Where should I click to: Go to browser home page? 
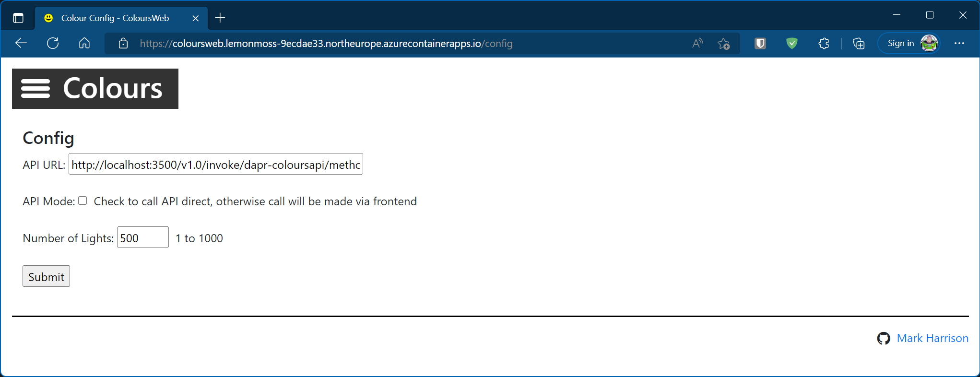pos(84,43)
